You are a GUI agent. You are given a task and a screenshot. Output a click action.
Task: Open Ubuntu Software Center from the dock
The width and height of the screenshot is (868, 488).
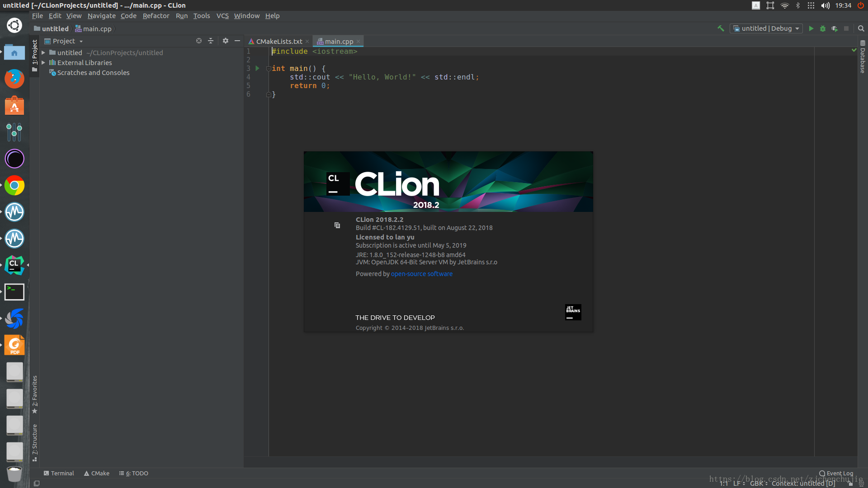click(14, 105)
